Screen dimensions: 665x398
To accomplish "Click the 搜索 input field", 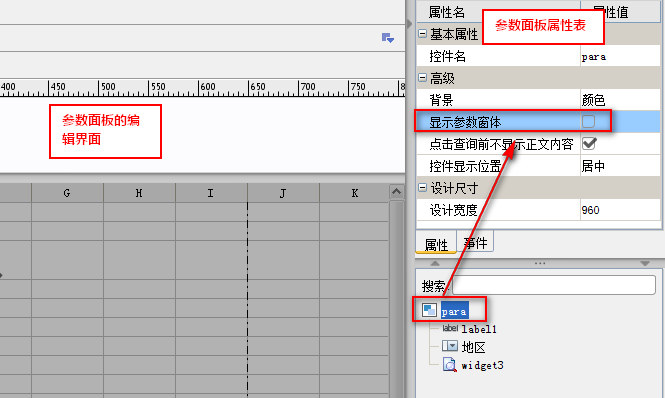I will 554,285.
